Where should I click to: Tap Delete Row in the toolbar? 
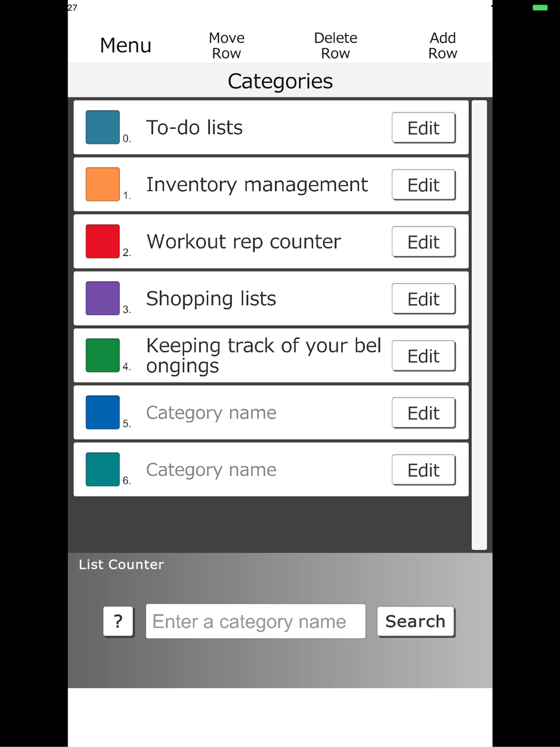(x=335, y=45)
